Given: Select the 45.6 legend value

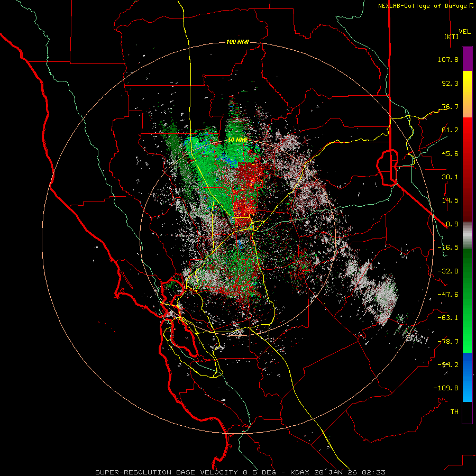Looking at the screenshot, I should tap(450, 153).
